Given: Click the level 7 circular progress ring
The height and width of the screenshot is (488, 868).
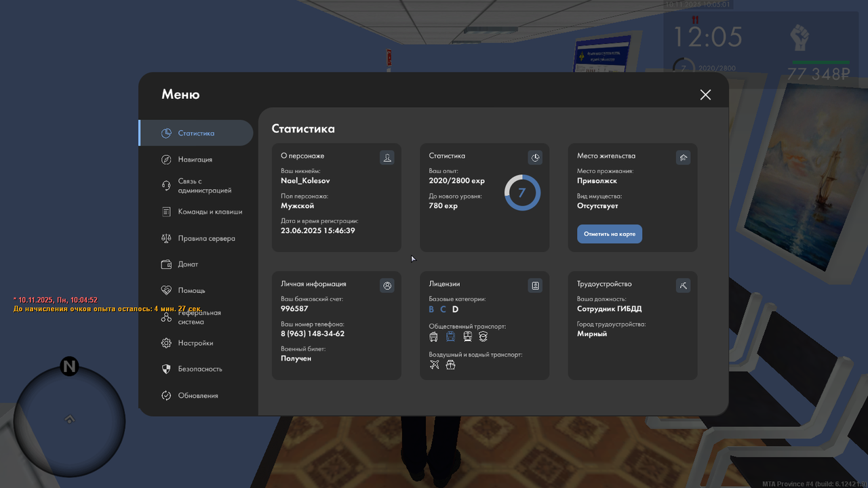Looking at the screenshot, I should (522, 192).
